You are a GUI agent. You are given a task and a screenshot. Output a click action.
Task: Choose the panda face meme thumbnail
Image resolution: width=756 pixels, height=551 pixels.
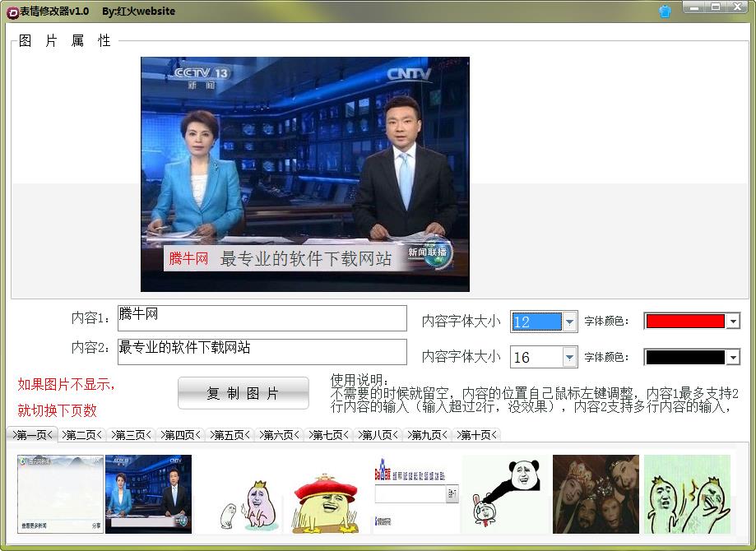503,493
